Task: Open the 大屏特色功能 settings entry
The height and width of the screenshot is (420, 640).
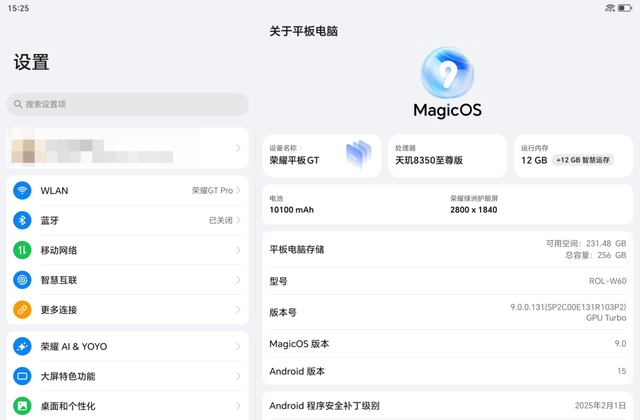Action: (x=127, y=376)
